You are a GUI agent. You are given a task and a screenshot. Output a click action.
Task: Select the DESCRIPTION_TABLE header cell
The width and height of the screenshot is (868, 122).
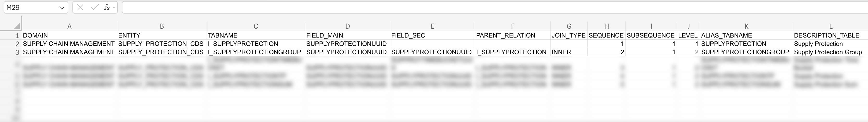click(826, 35)
